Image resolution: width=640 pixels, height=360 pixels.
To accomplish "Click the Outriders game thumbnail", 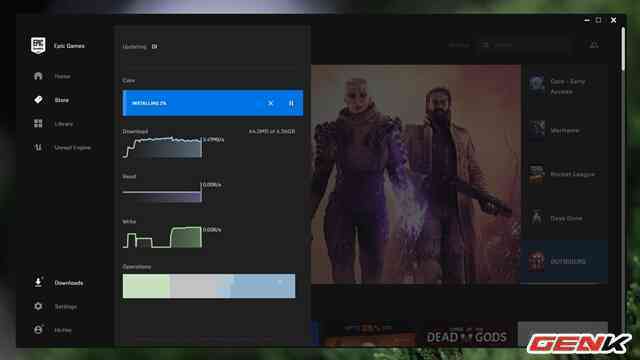I will (x=536, y=261).
